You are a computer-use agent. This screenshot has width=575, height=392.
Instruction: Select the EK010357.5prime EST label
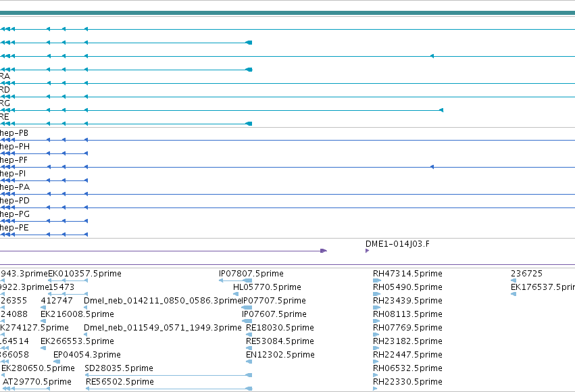(84, 274)
